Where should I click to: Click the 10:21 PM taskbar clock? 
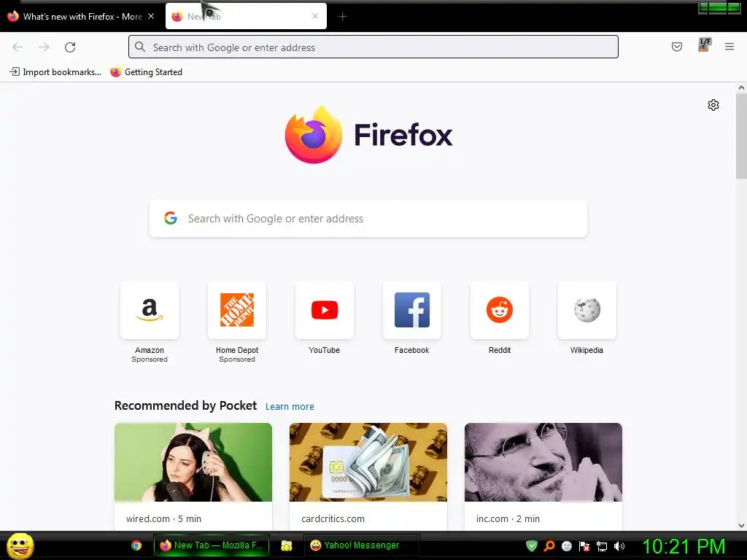(684, 546)
